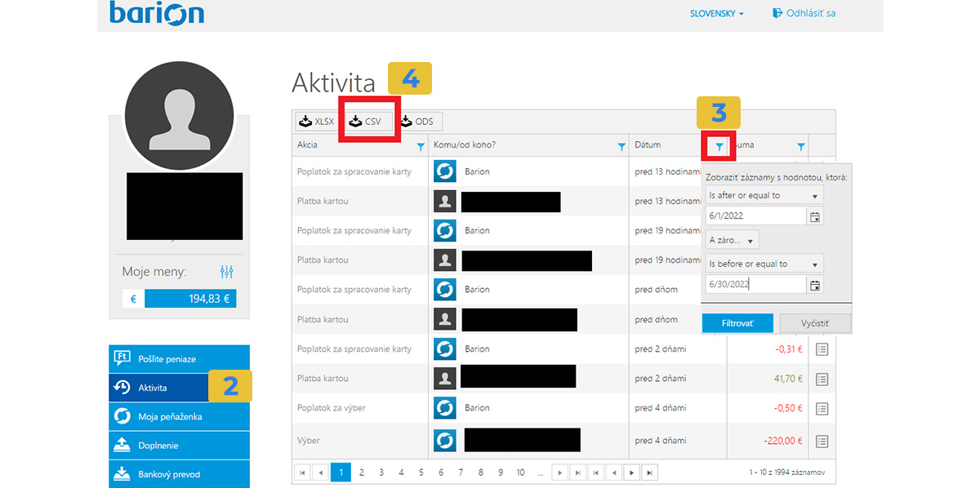980x488 pixels.
Task: Open the Suma column filter icon
Action: pos(800,147)
